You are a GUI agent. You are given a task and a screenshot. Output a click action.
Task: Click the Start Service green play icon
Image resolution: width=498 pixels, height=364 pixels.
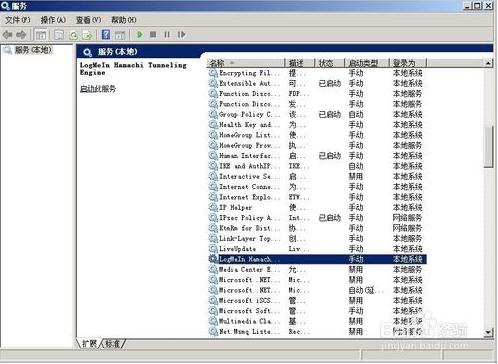coord(139,35)
